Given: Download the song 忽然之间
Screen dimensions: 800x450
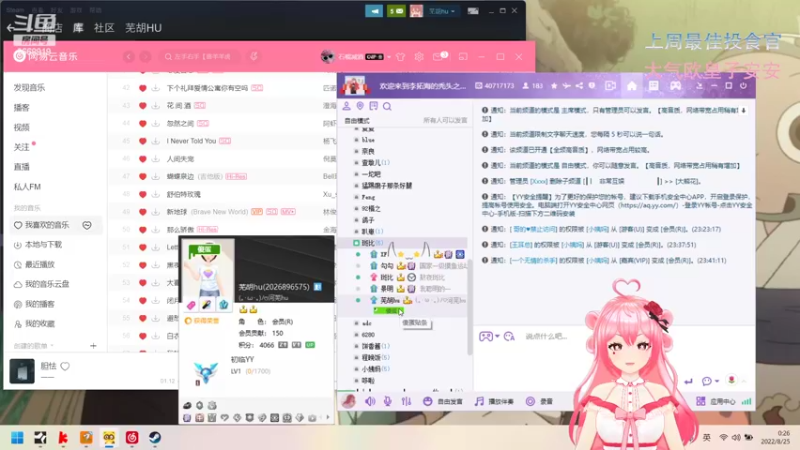Looking at the screenshot, I should pyautogui.click(x=156, y=123).
